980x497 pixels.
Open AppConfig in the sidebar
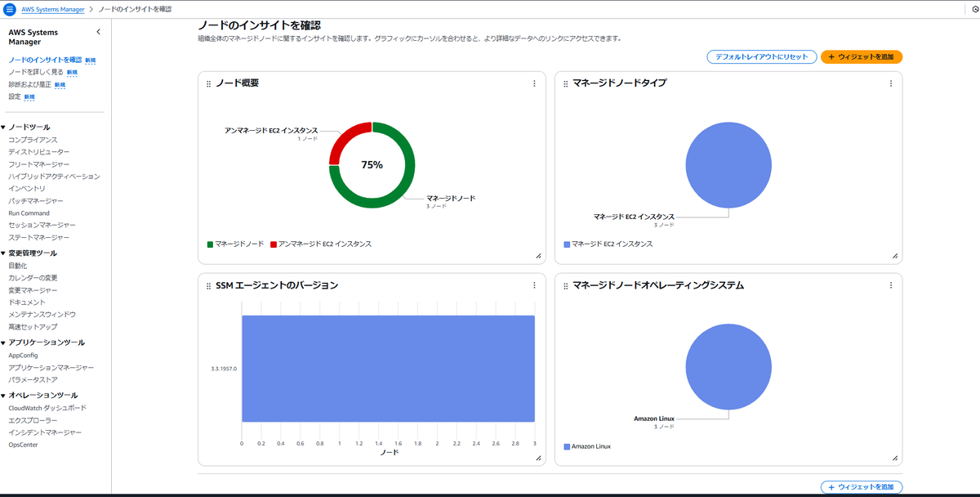pos(23,356)
